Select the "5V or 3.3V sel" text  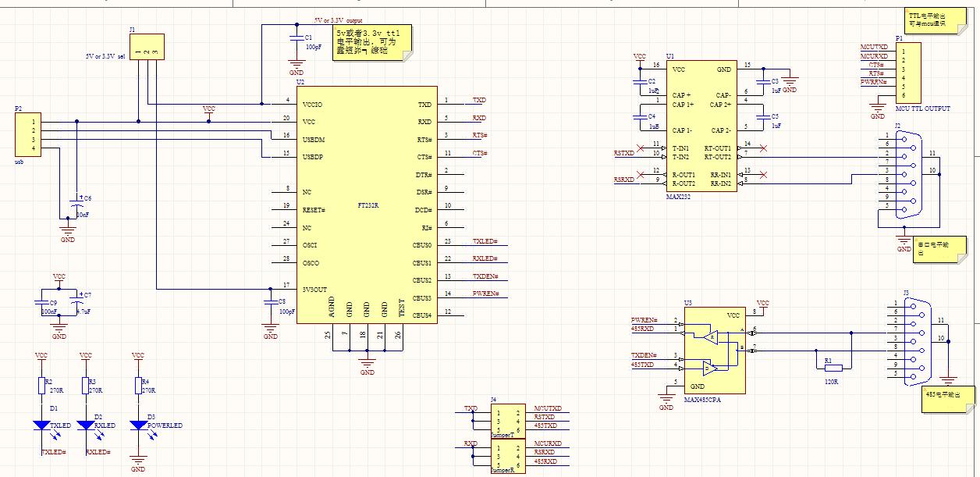coord(105,57)
